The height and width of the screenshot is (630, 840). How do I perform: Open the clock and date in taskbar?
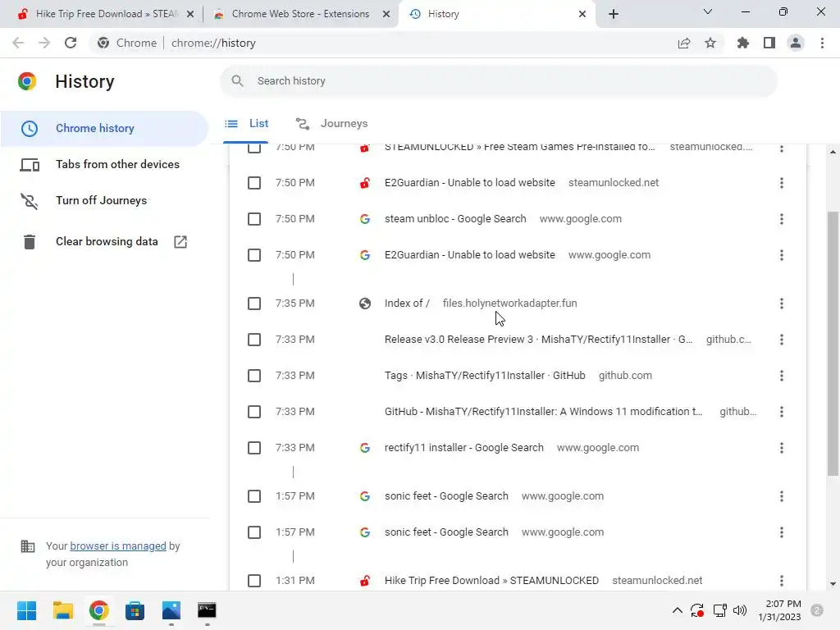click(x=779, y=610)
